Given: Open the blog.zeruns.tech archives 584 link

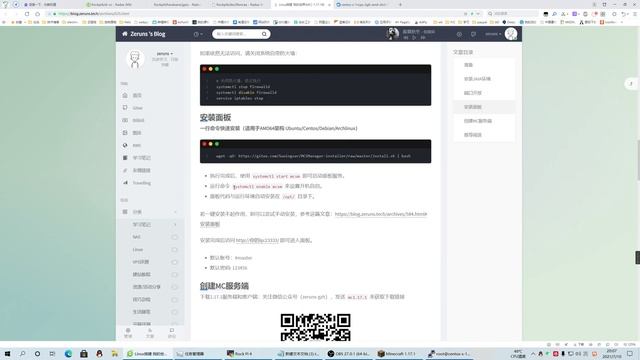Looking at the screenshot, I should click(381, 214).
